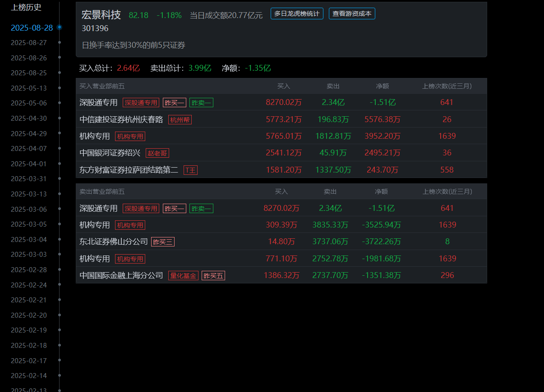544x392 pixels.
Task: Open 东方财富证券拉萨团结路第二 brokerage
Action: [129, 170]
